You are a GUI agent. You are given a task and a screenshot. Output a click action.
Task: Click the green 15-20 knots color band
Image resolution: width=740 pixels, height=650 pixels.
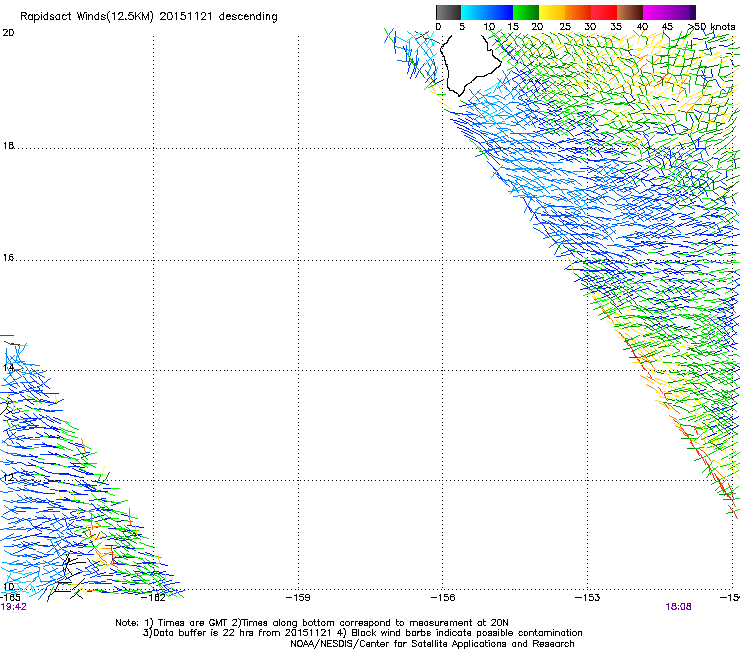[x=526, y=12]
